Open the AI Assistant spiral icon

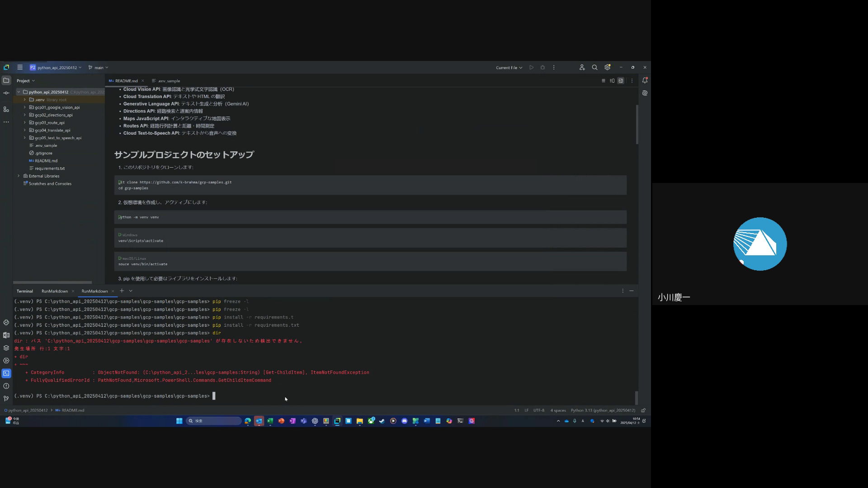click(x=645, y=93)
